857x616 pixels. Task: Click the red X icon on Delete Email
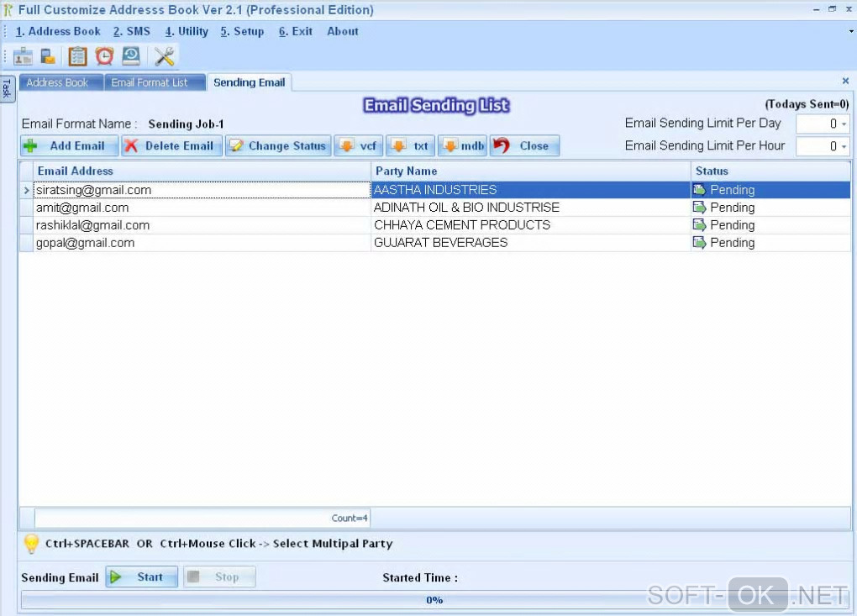pos(130,146)
